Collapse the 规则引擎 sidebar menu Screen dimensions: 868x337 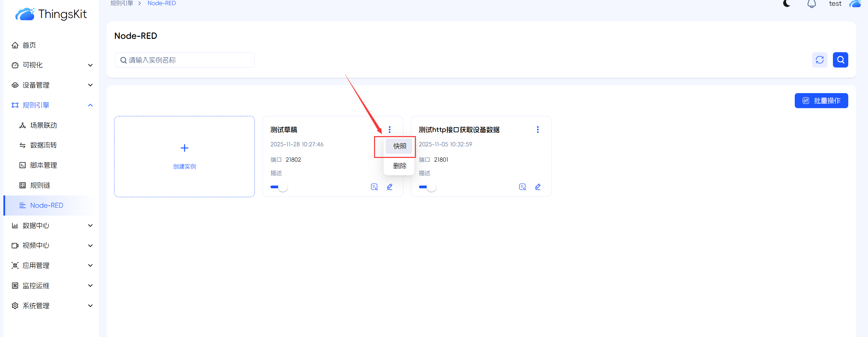pos(51,105)
